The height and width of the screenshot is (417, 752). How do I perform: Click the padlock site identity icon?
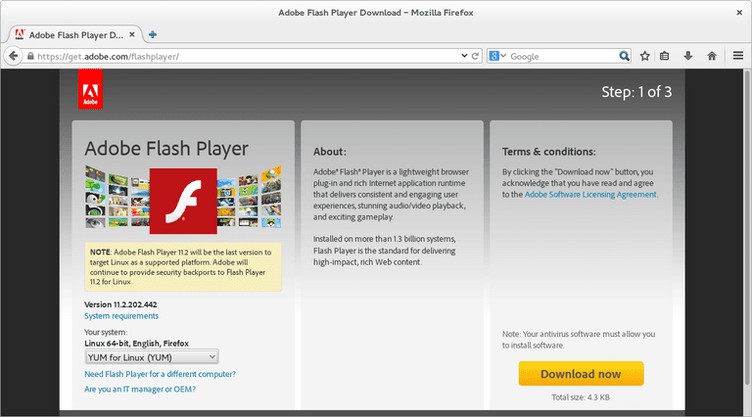coord(30,56)
